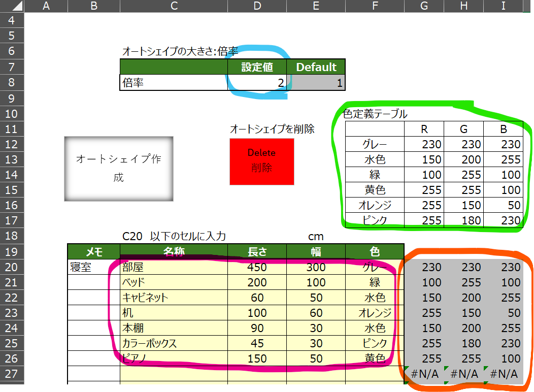Viewport: 534px width, 392px height.
Task: Click the 名称 table header cell
Action: click(x=174, y=251)
